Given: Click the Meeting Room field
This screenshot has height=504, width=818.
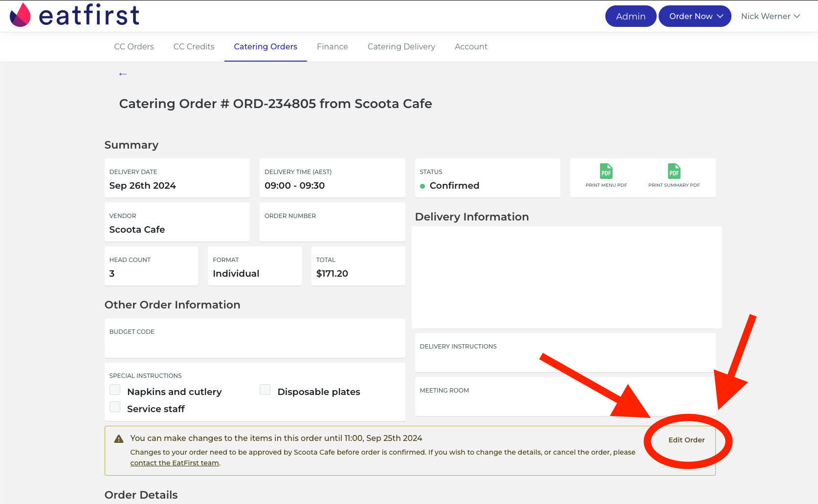Looking at the screenshot, I should pyautogui.click(x=565, y=396).
